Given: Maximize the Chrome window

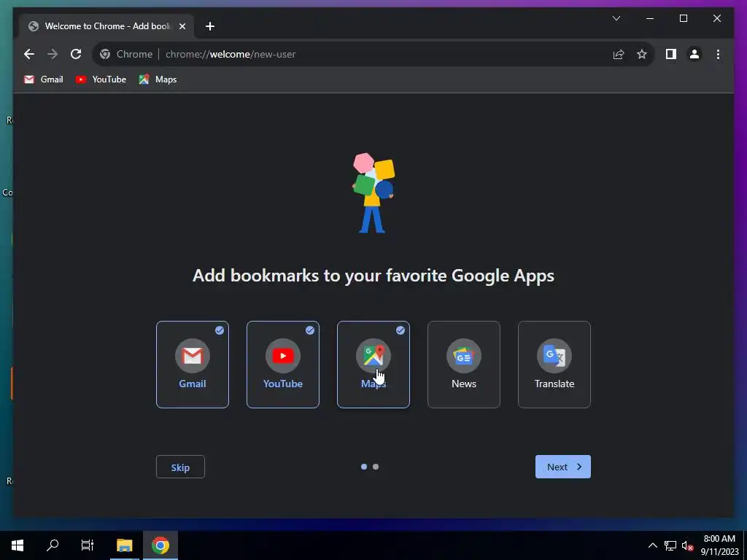Looking at the screenshot, I should [x=683, y=18].
